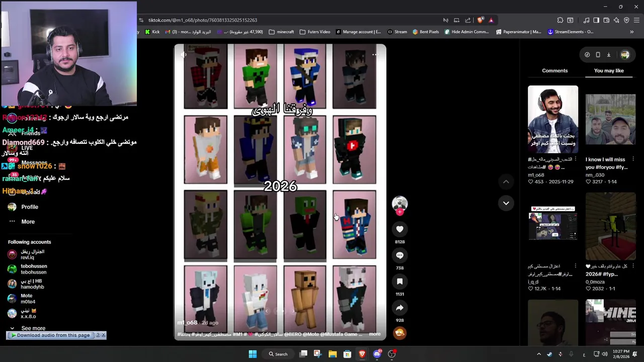
Task: Open the browser extensions puzzle icon
Action: 560,20
